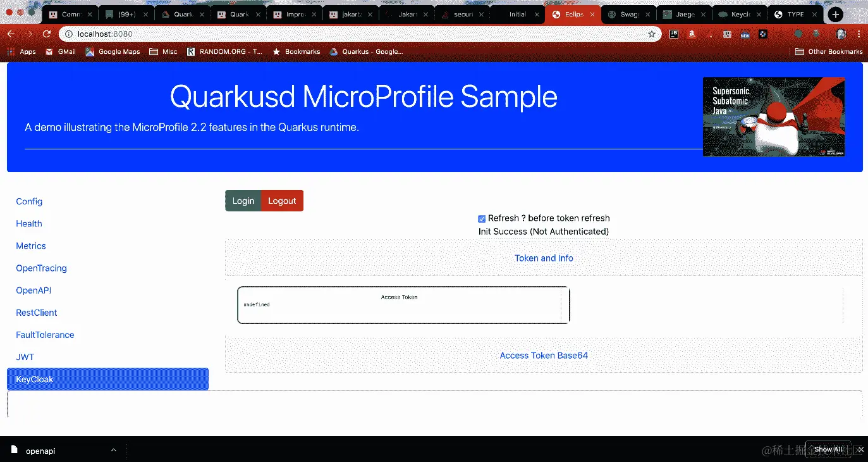Bookmark this page with the star icon
The image size is (868, 462).
(x=651, y=34)
